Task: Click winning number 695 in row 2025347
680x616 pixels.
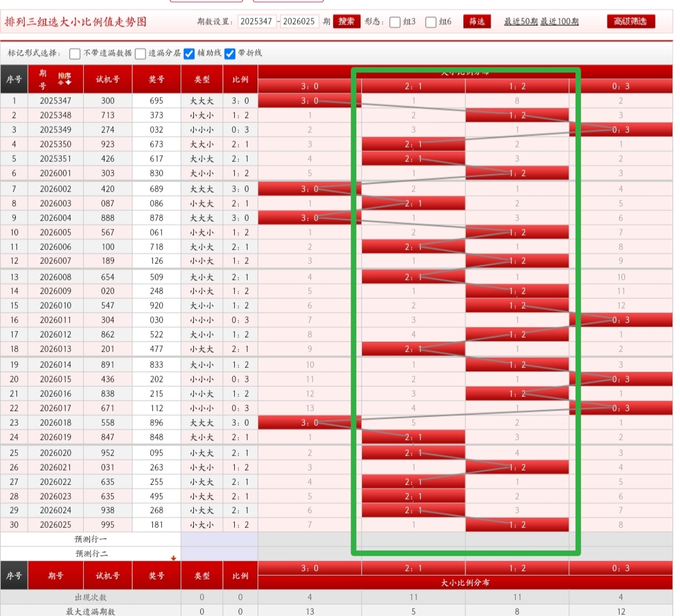Action: coord(156,101)
